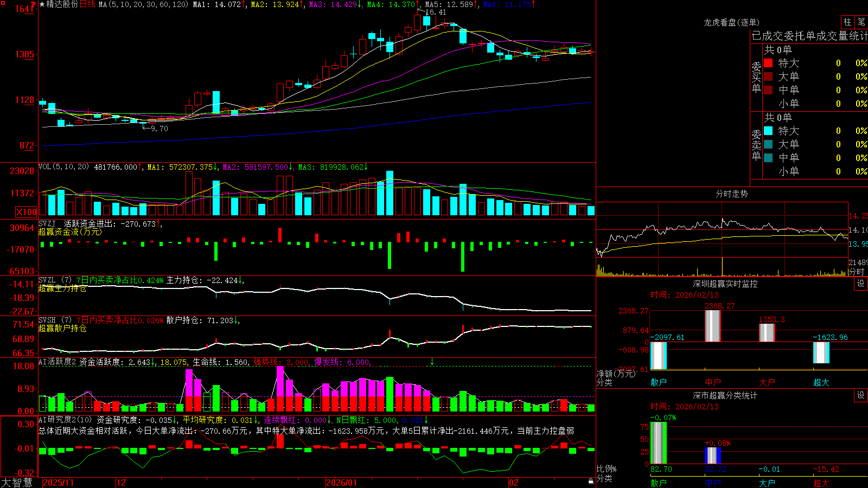Jump to month 02 on the time axis
868x488 pixels.
click(x=514, y=483)
